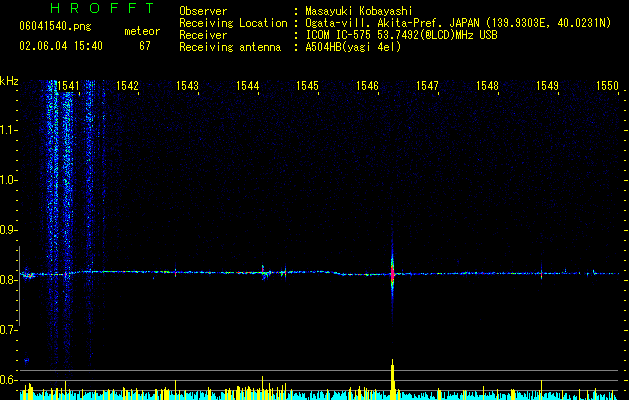Click the meteor label

[142, 31]
